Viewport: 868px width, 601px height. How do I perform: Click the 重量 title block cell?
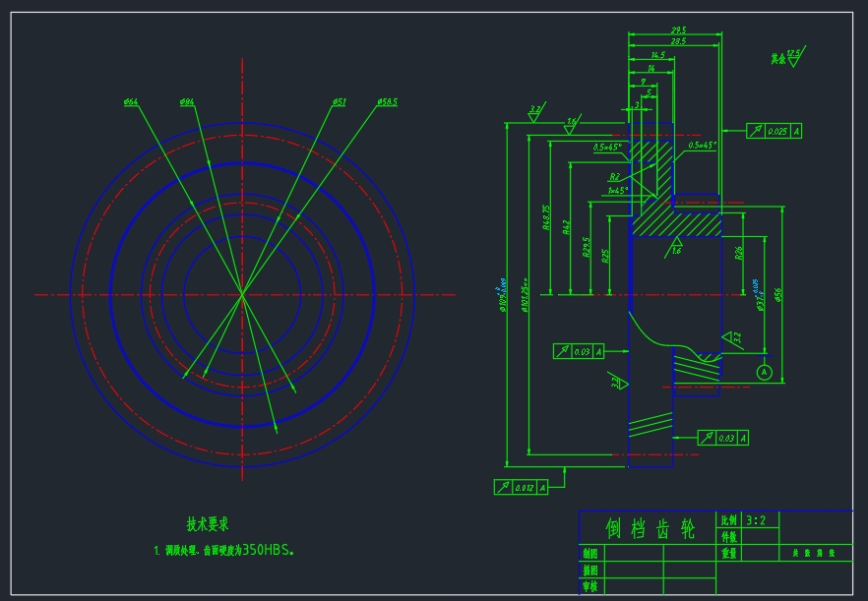[x=729, y=553]
